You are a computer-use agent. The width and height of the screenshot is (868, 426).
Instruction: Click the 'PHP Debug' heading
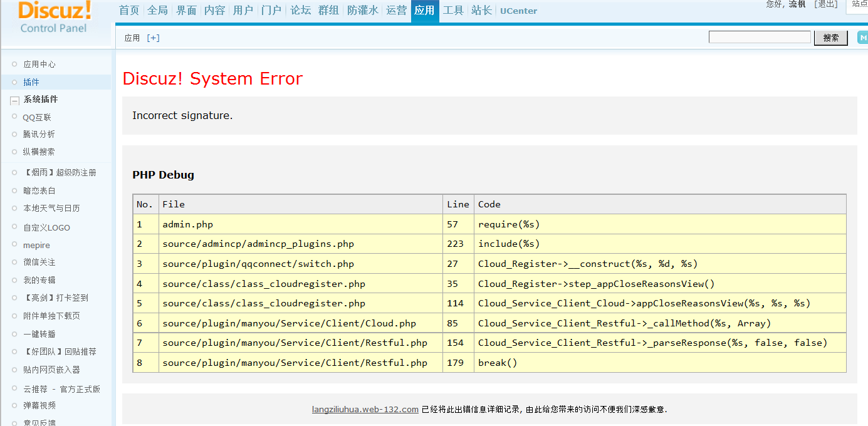(163, 175)
